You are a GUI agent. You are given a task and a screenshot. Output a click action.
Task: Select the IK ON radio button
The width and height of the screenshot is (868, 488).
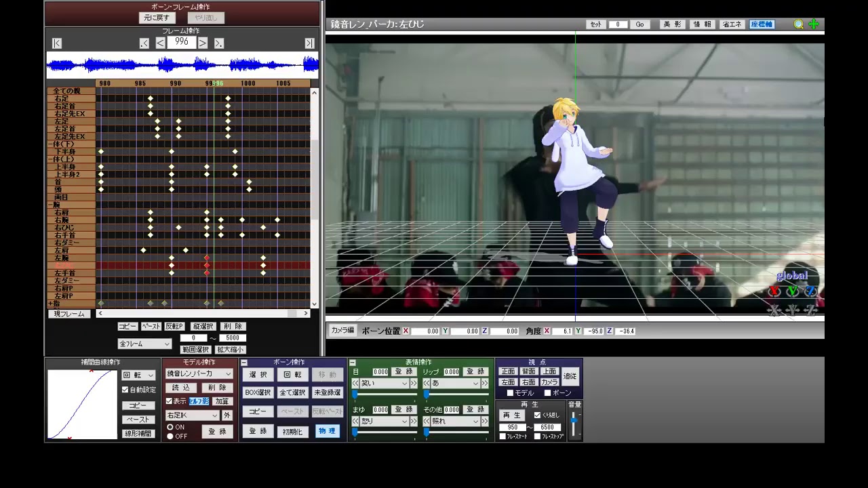170,427
